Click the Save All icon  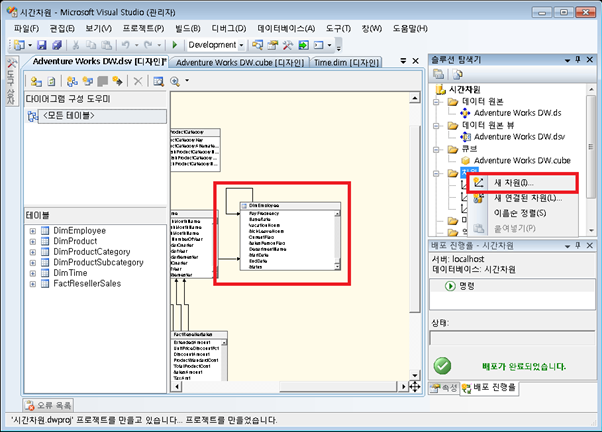(x=57, y=45)
